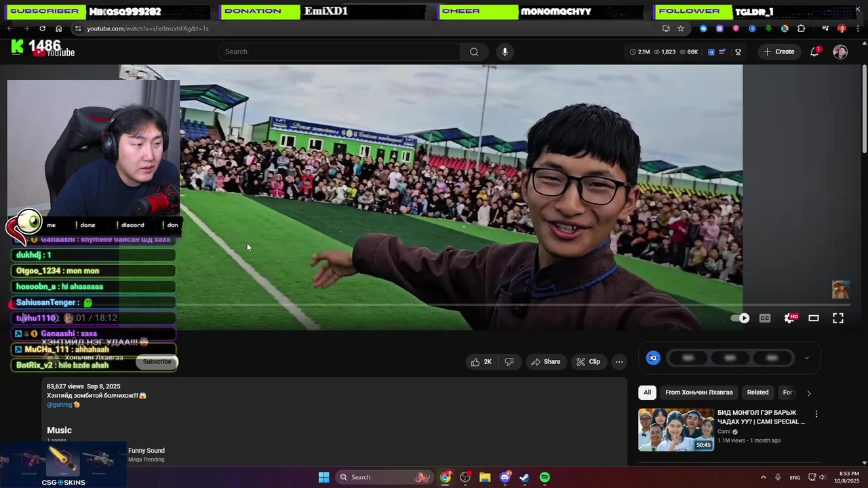The height and width of the screenshot is (488, 868).
Task: Click the Share button under video
Action: [546, 362]
